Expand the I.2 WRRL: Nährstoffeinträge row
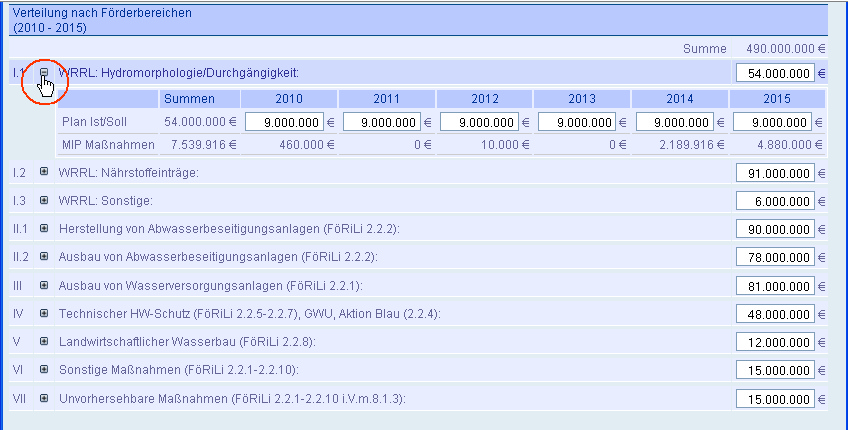The width and height of the screenshot is (848, 430). click(x=44, y=171)
